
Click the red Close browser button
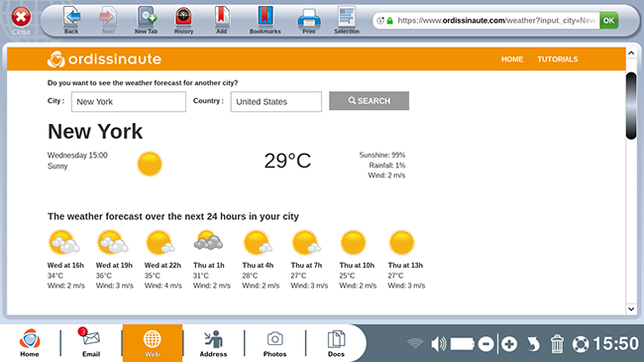(21, 17)
